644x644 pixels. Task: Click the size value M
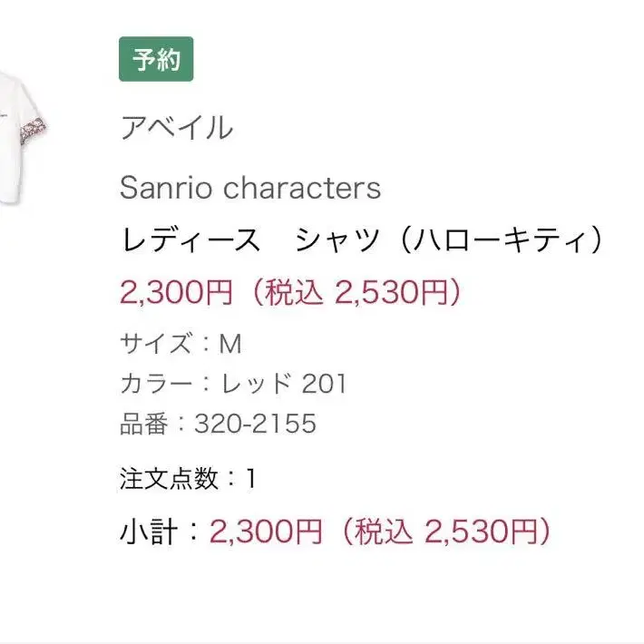click(230, 344)
